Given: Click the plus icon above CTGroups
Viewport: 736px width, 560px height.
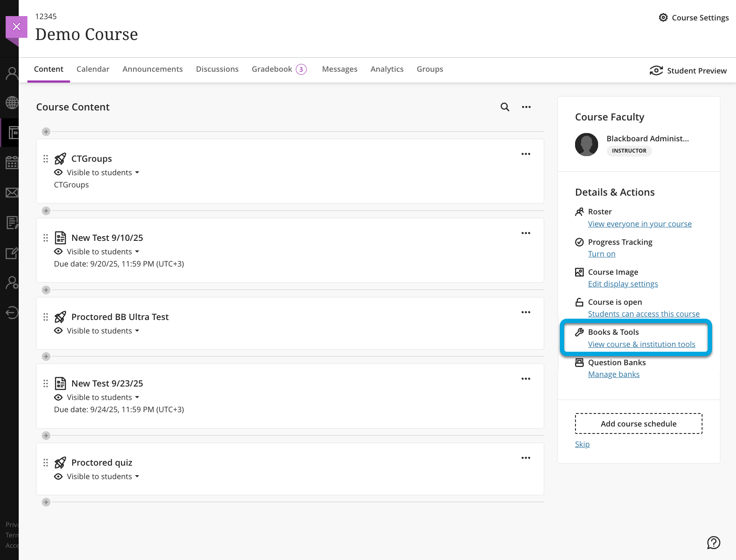Looking at the screenshot, I should (x=46, y=132).
